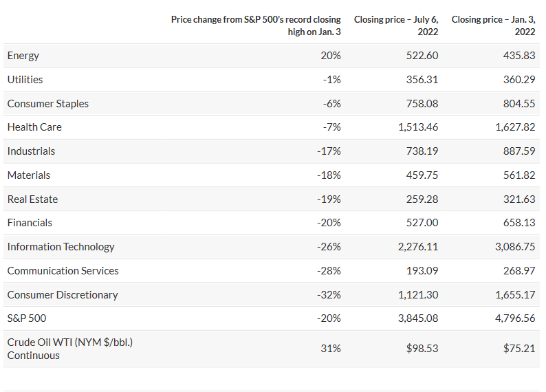Select the Utilities sector row
This screenshot has height=392, width=546.
25,80
